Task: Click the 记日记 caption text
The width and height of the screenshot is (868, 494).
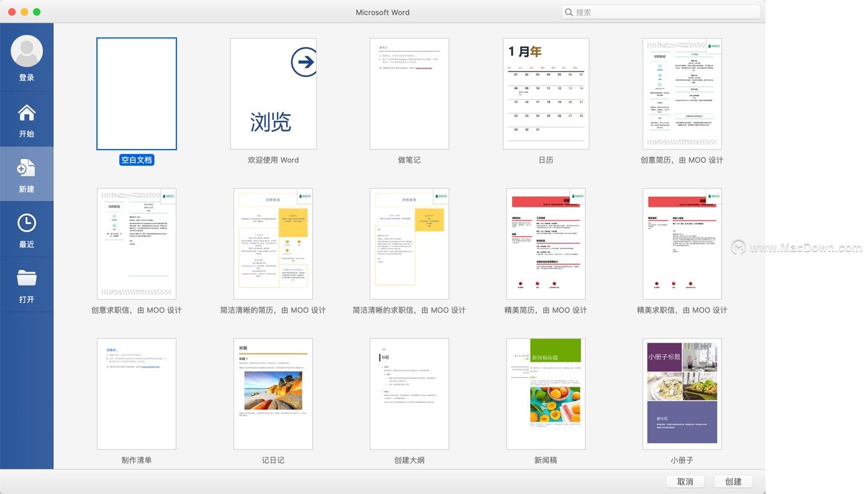Action: (x=273, y=460)
